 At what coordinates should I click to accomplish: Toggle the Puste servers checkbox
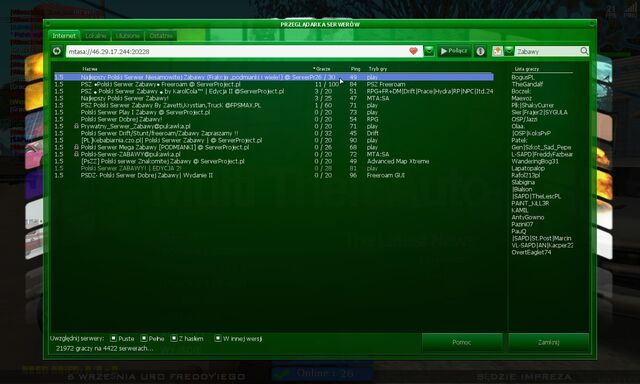(113, 338)
